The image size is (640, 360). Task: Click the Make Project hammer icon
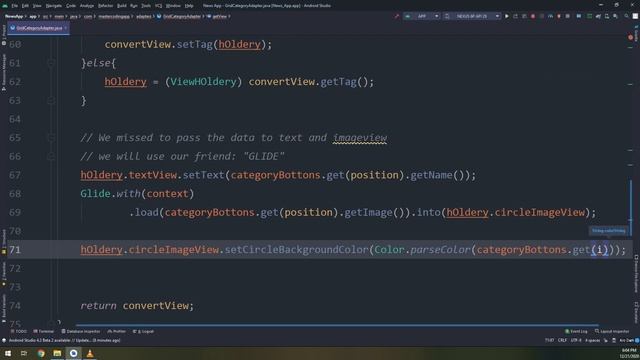[396, 16]
